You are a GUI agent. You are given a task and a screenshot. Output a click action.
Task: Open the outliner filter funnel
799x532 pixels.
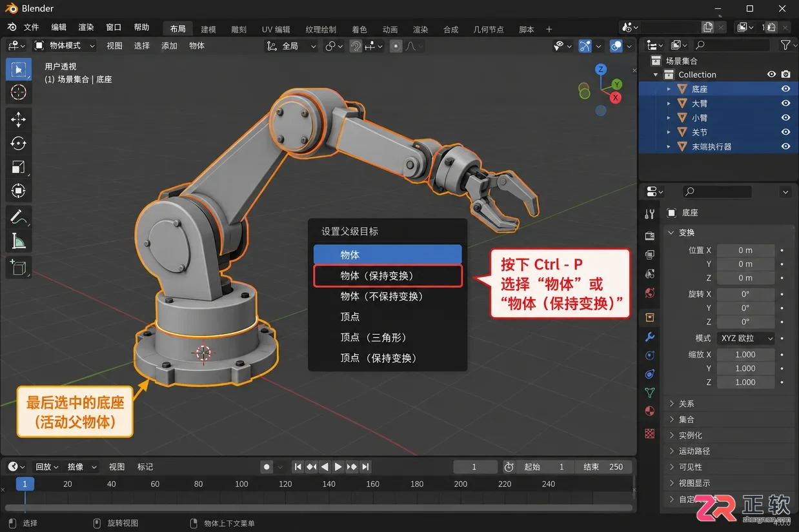[785, 45]
